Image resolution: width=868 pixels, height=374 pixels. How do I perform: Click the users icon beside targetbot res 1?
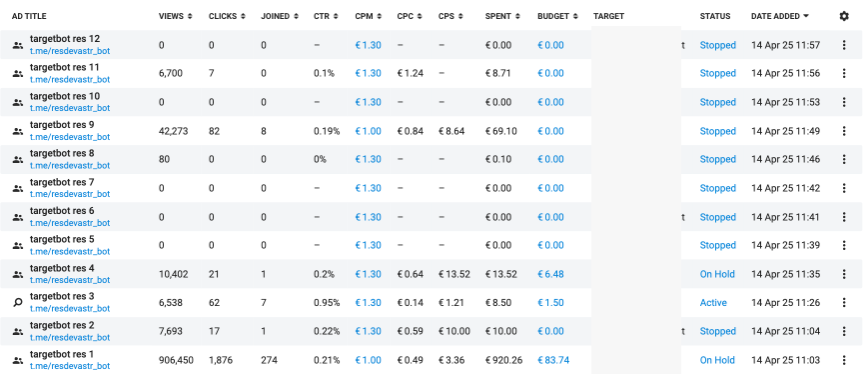(18, 360)
